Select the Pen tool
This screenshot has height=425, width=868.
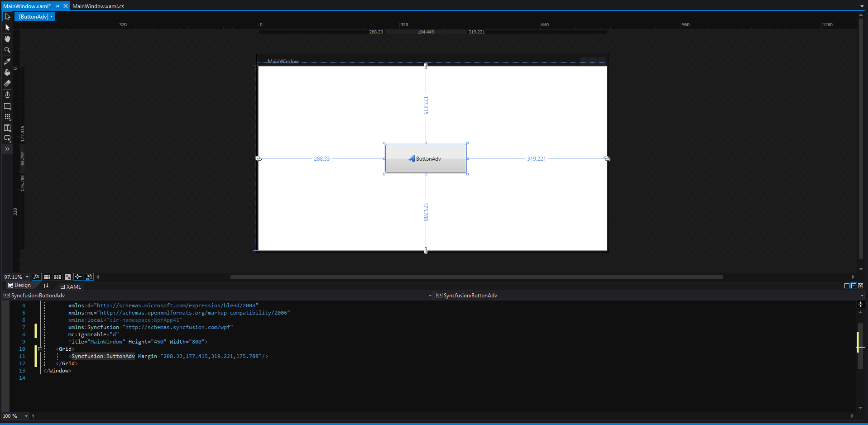[x=7, y=95]
